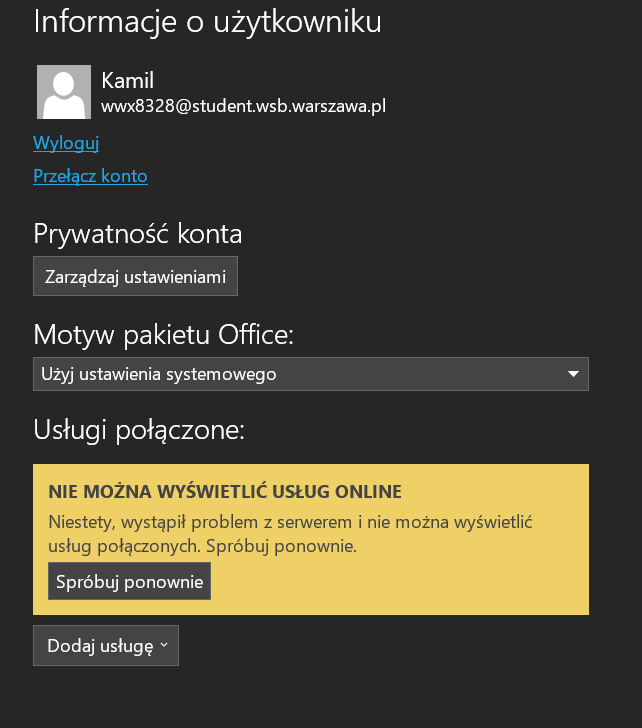The height and width of the screenshot is (728, 642).
Task: Click the user profile avatar picture
Action: 64,92
